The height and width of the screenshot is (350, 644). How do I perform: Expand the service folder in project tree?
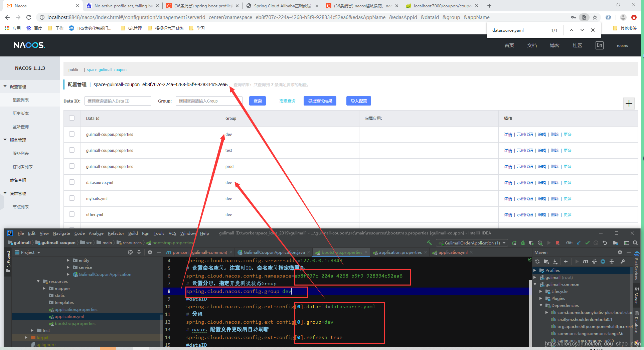point(68,267)
